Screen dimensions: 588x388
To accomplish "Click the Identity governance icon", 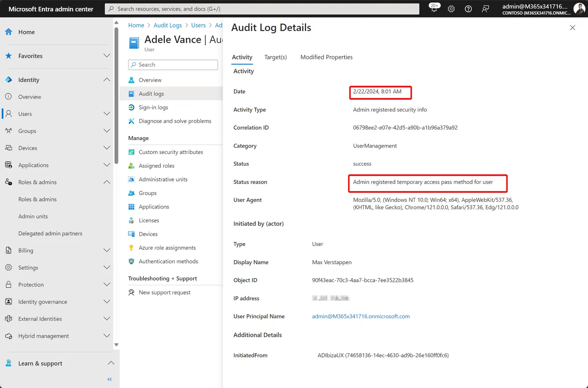I will coord(8,302).
